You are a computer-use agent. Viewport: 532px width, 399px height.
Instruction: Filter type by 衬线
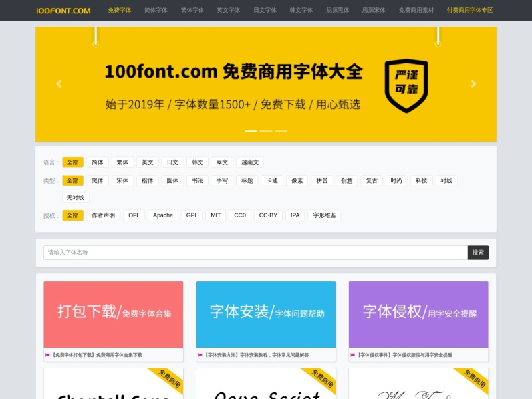(x=446, y=180)
